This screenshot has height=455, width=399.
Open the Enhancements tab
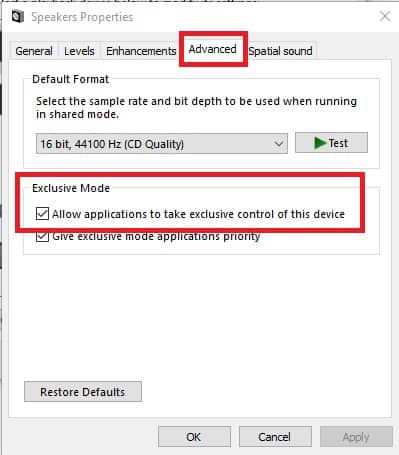(141, 51)
